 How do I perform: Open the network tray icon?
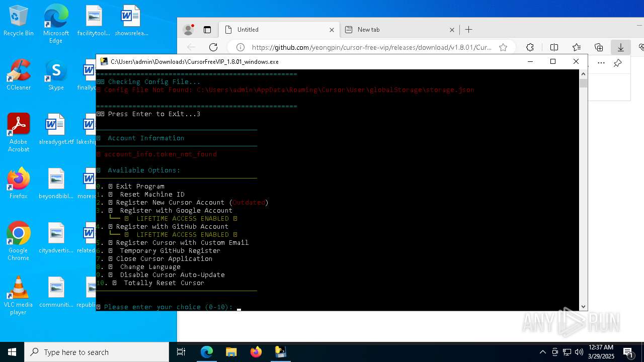coord(567,352)
